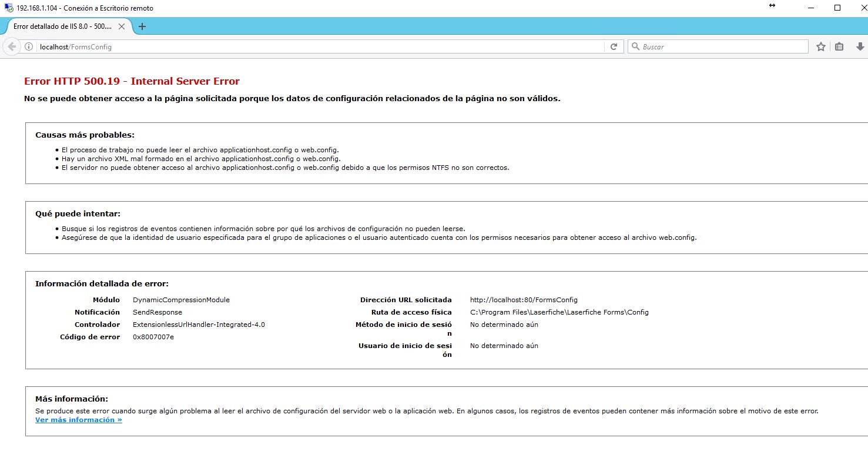Screen dimensions: 868x468
Task: Reload the page with the refresh icon
Action: pos(614,47)
